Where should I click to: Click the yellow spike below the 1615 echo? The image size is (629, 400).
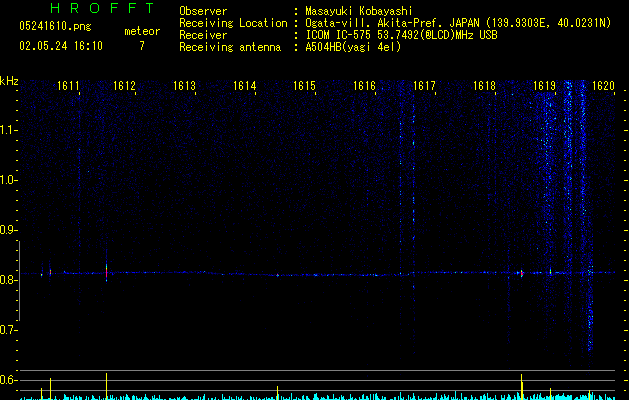click(x=278, y=393)
